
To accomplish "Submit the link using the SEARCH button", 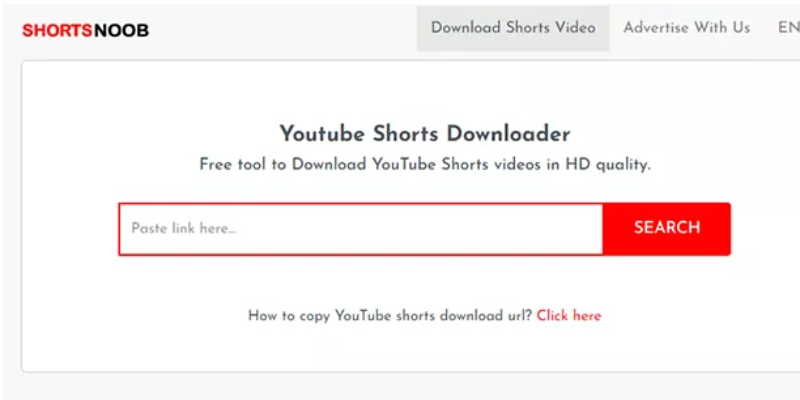I will tap(666, 229).
